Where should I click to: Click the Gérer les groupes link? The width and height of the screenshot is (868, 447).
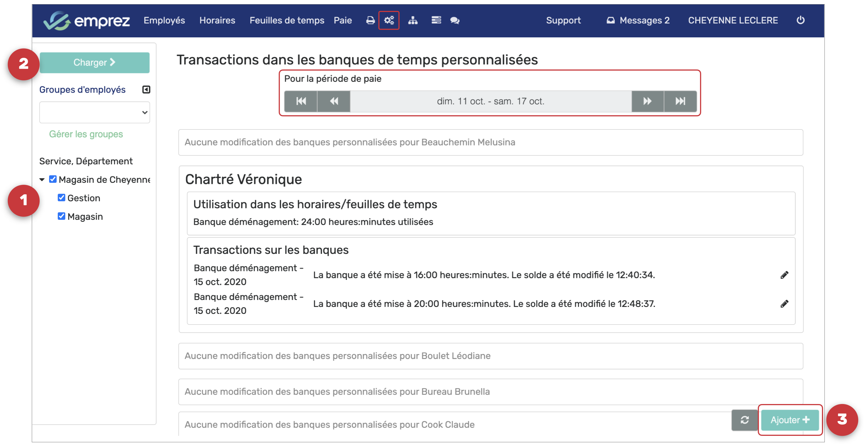(86, 134)
